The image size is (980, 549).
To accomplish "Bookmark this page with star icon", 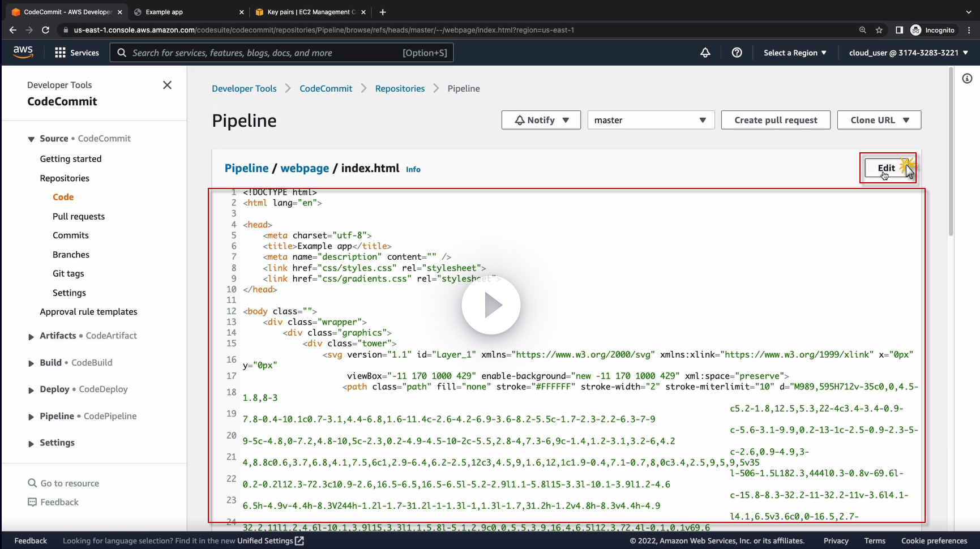I will coord(879,30).
